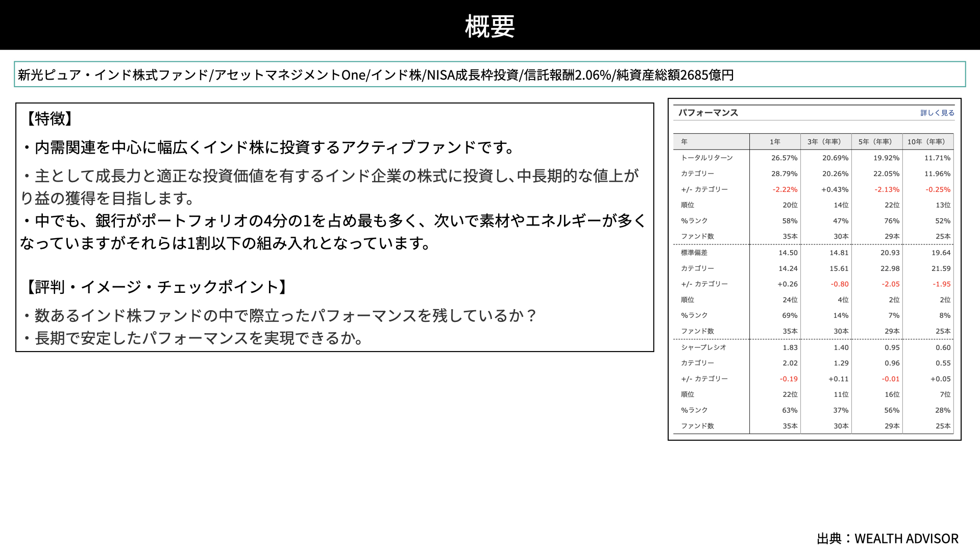Click the 1.83 Sharpe ratio value
980x551 pixels.
pos(790,348)
